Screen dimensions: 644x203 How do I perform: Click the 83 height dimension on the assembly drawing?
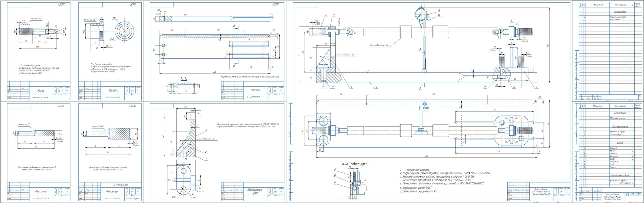299,54
